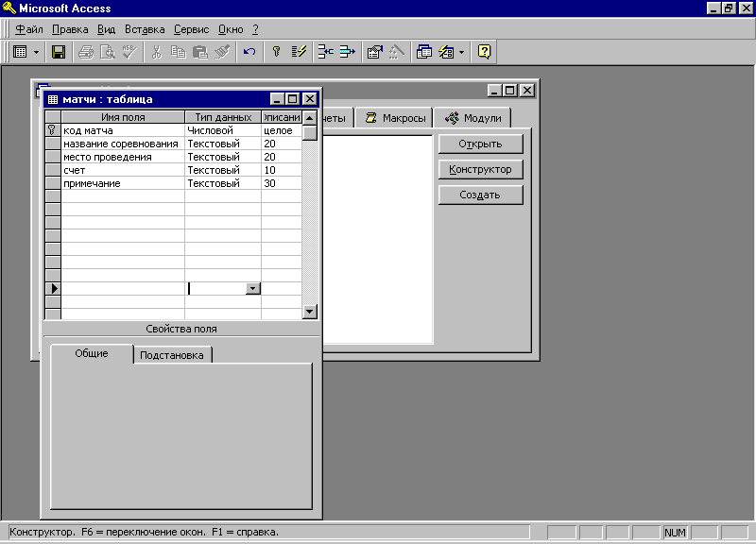Show the Database Window icon
The image size is (756, 544).
[423, 52]
